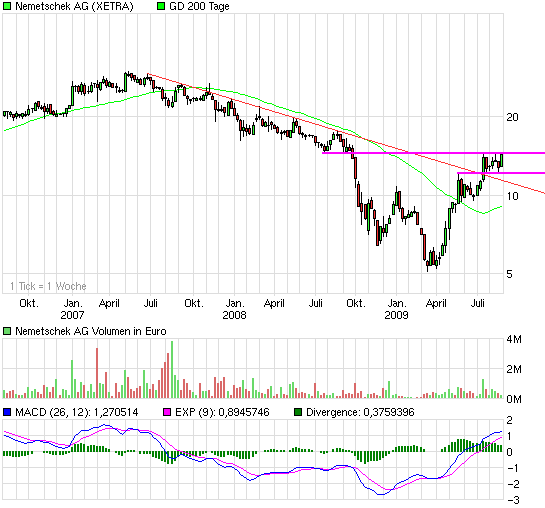Click the lower magenta horizontal line near July 2009
This screenshot has height=508, width=545.
tap(501, 173)
